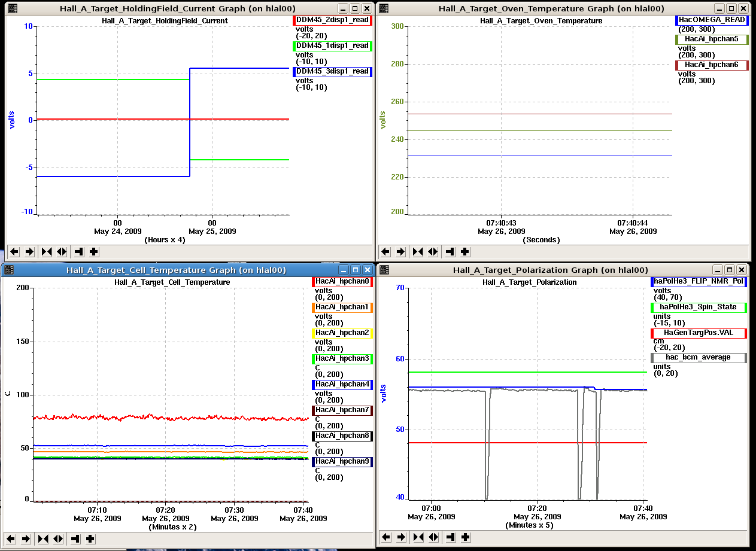Viewport: 756px width, 551px height.
Task: Click the minus zoom icon in HoldingField_Current window
Action: pyautogui.click(x=79, y=252)
